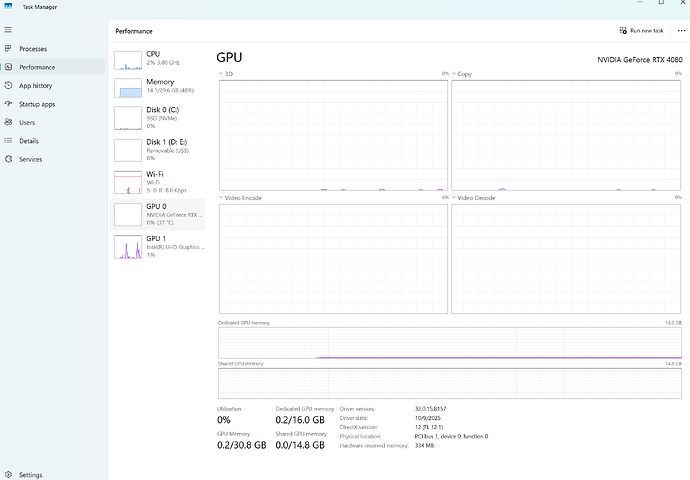Click the Dedicated GPU memory graph

[x=450, y=343]
